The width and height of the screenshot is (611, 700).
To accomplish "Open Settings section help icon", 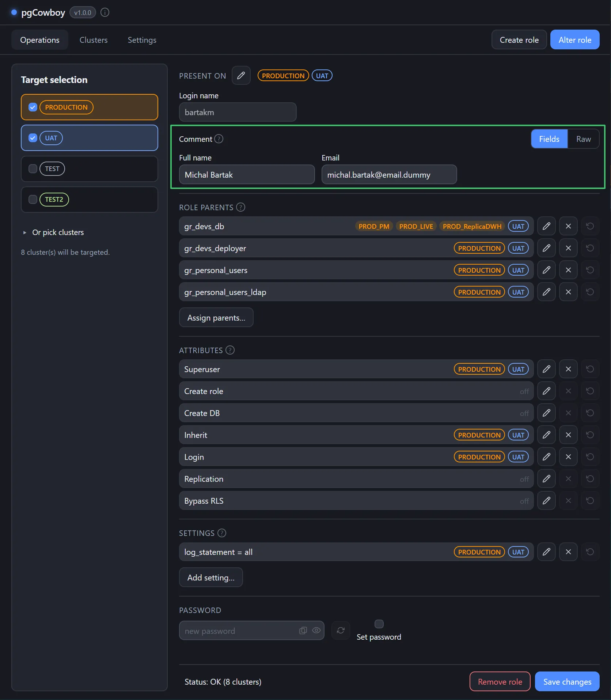I will [222, 533].
